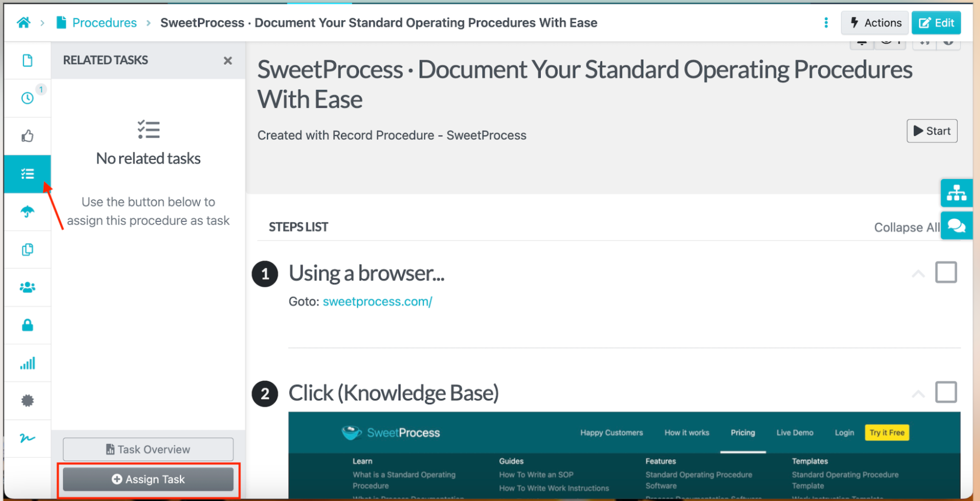
Task: Open the signature sign-off sidebar icon
Action: [x=27, y=438]
